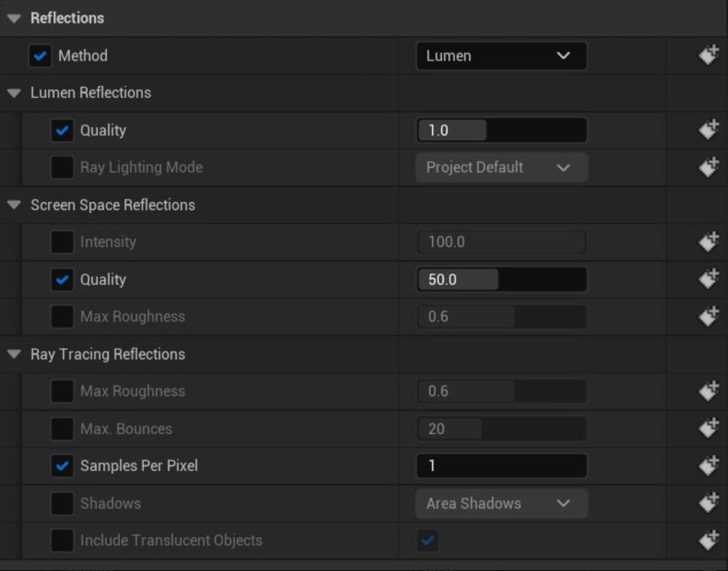Add keyframe for Lumen Reflections Quality
The height and width of the screenshot is (571, 728).
pos(709,130)
